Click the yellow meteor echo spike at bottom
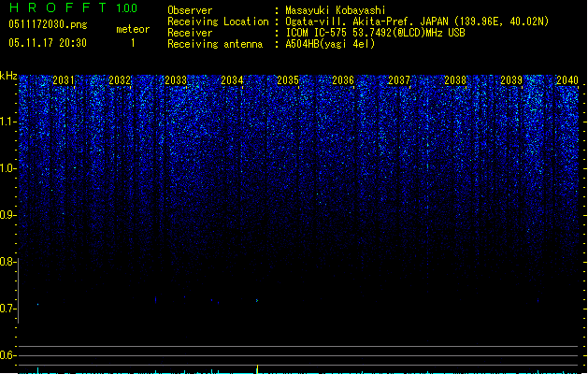 257,369
